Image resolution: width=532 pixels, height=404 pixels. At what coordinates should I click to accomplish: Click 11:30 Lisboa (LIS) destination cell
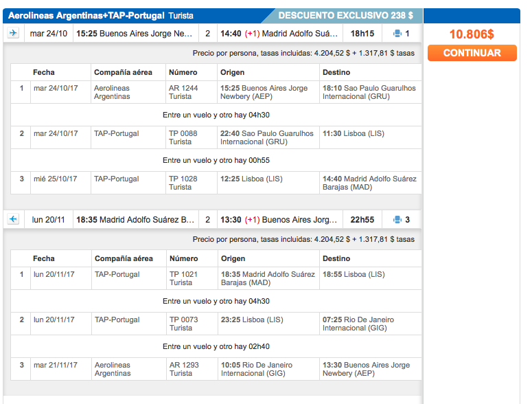(370, 137)
